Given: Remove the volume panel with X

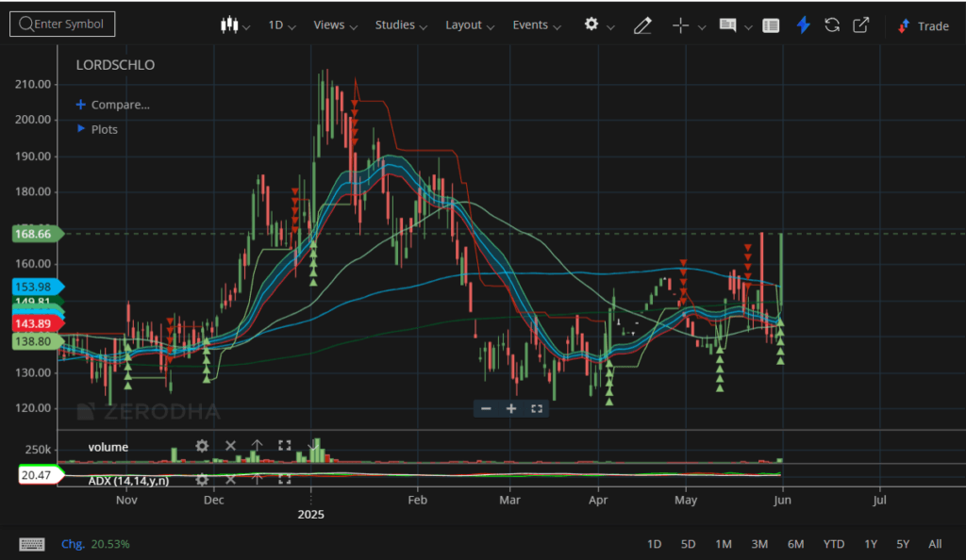Looking at the screenshot, I should coord(229,446).
